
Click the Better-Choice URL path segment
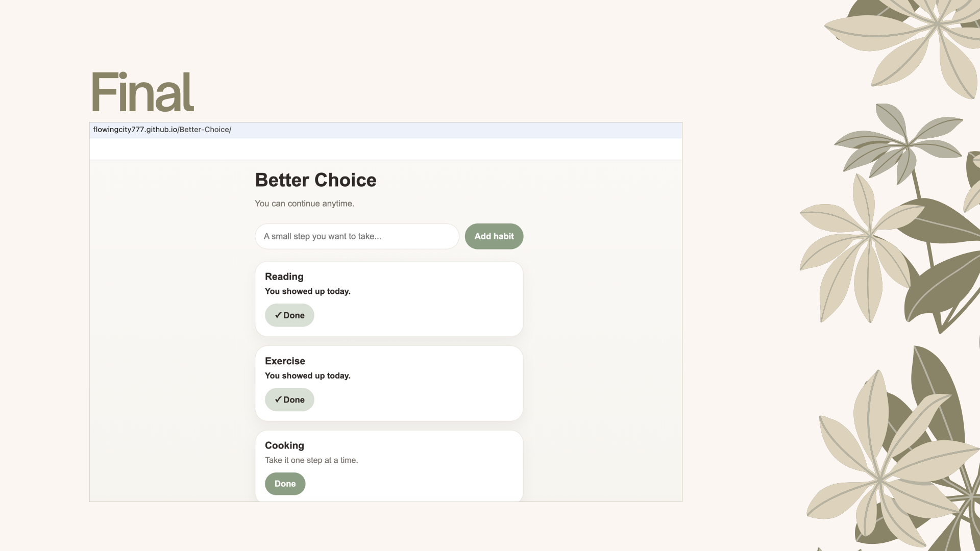tap(205, 130)
